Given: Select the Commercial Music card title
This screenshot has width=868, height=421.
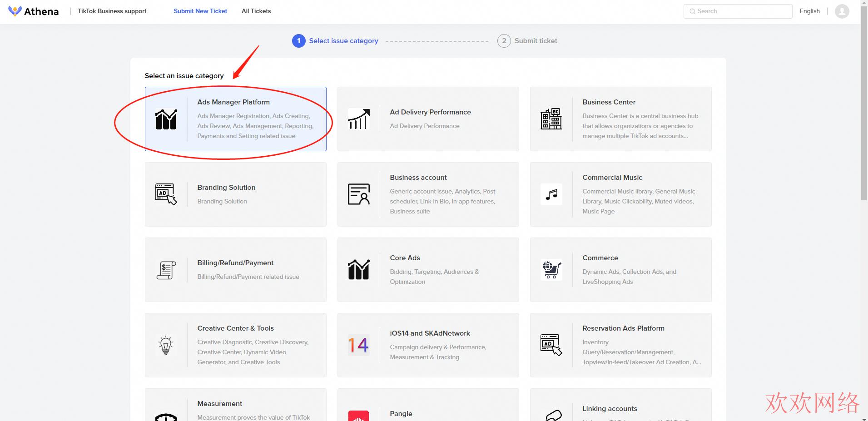Looking at the screenshot, I should click(x=612, y=178).
